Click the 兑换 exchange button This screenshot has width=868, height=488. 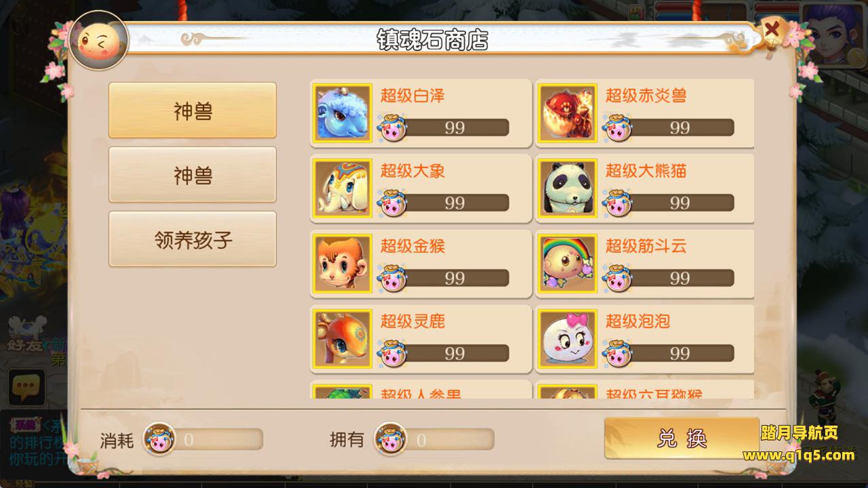pos(682,439)
